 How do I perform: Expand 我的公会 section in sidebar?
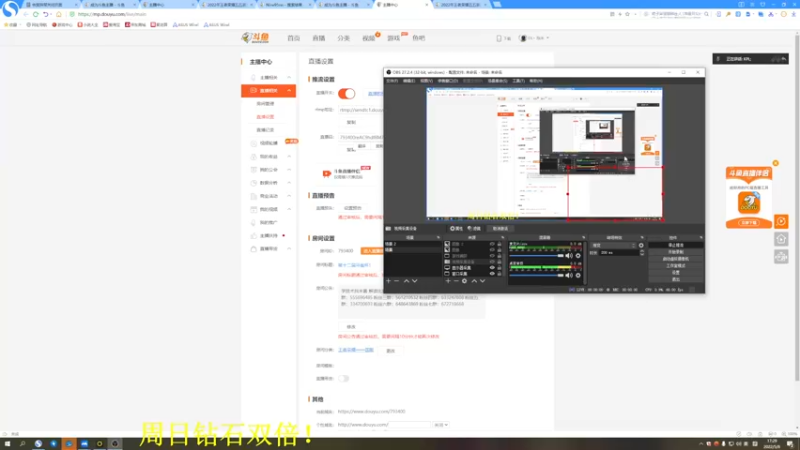point(268,170)
